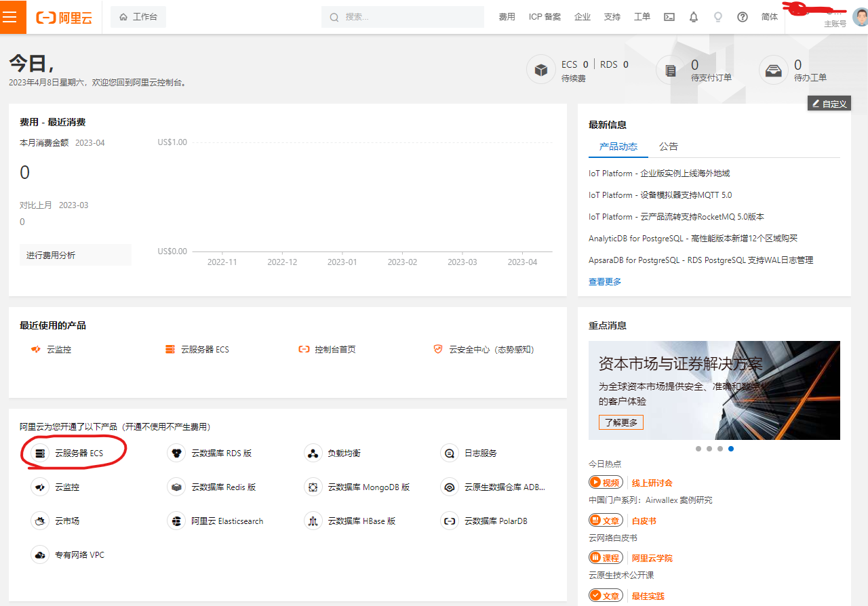This screenshot has height=606, width=868.
Task: Open the 视频 线上研讨会 tag
Action: (x=631, y=483)
